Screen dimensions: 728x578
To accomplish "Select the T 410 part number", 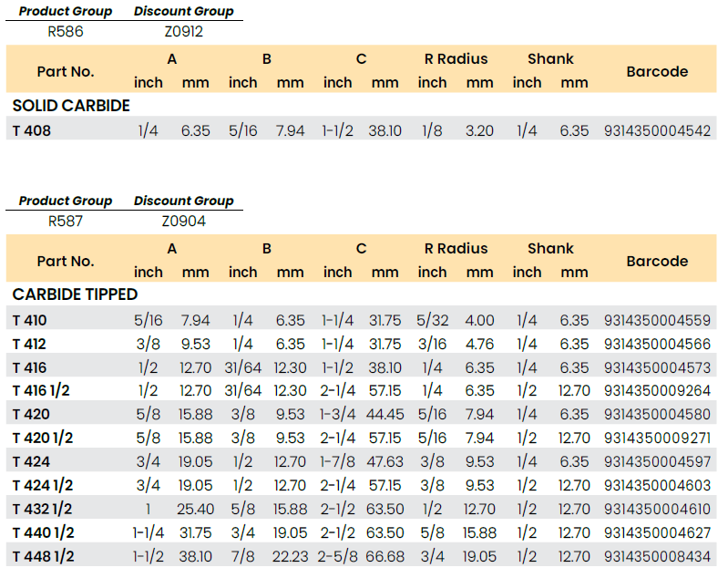I will [30, 320].
